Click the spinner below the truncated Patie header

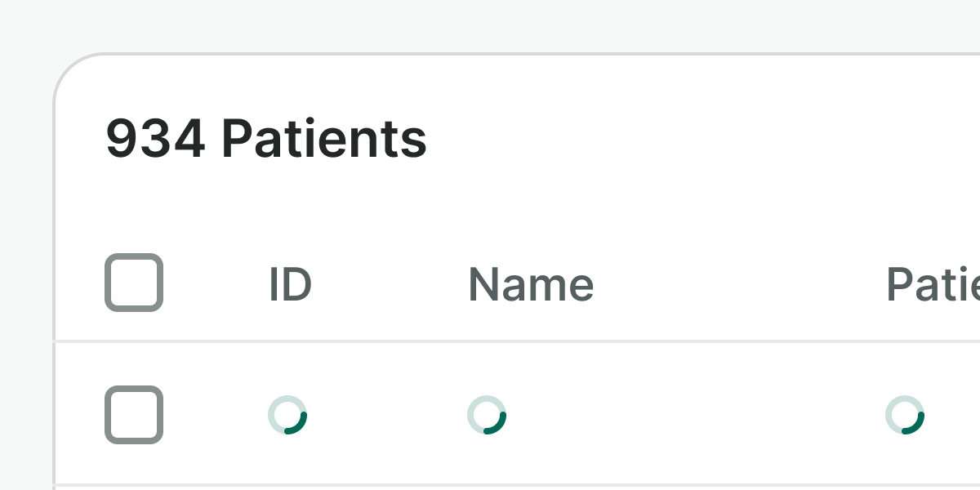click(905, 415)
